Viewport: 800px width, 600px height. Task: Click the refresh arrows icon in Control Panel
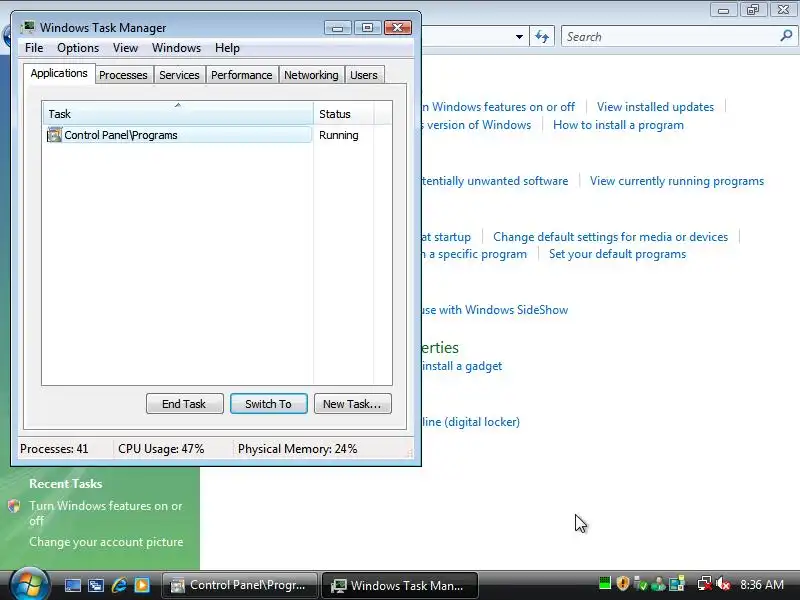tap(542, 37)
